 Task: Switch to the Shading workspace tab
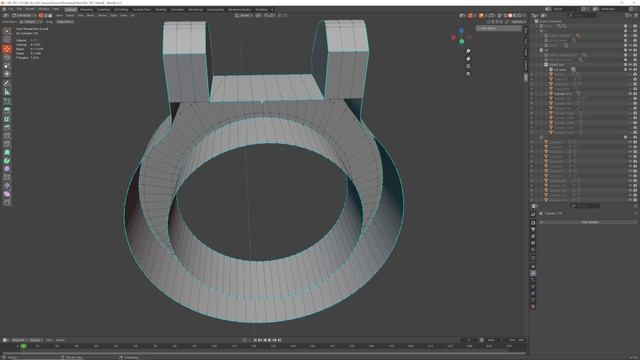point(160,9)
